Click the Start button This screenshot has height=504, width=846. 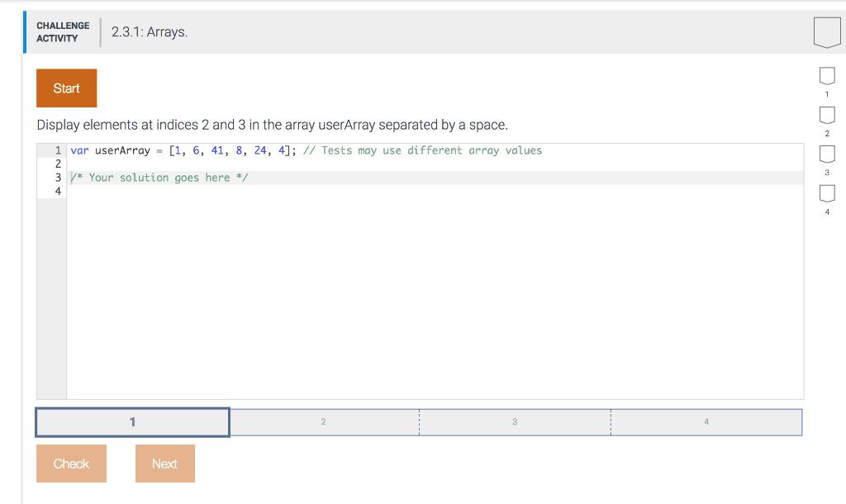click(66, 88)
